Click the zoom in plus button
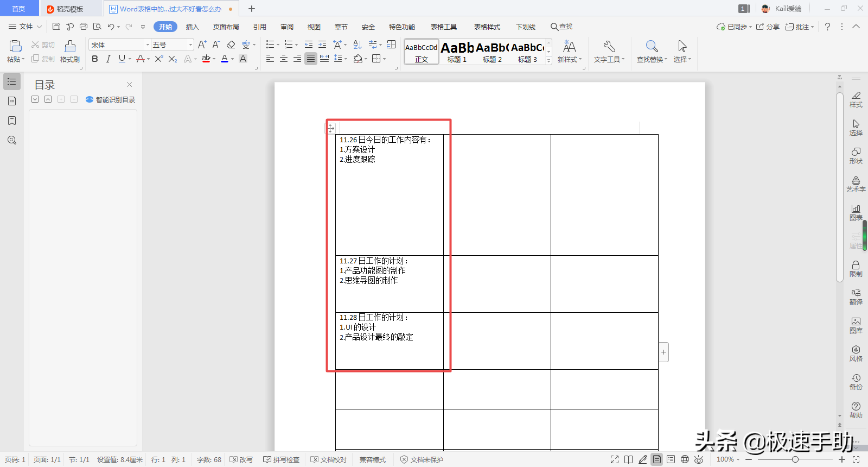Viewport: 868px width, 467px height. [x=842, y=459]
